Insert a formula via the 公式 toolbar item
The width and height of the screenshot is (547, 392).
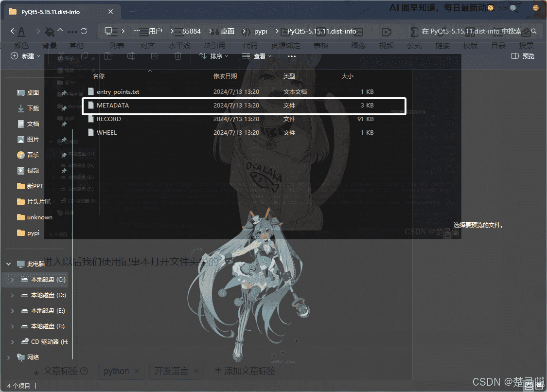[x=414, y=45]
